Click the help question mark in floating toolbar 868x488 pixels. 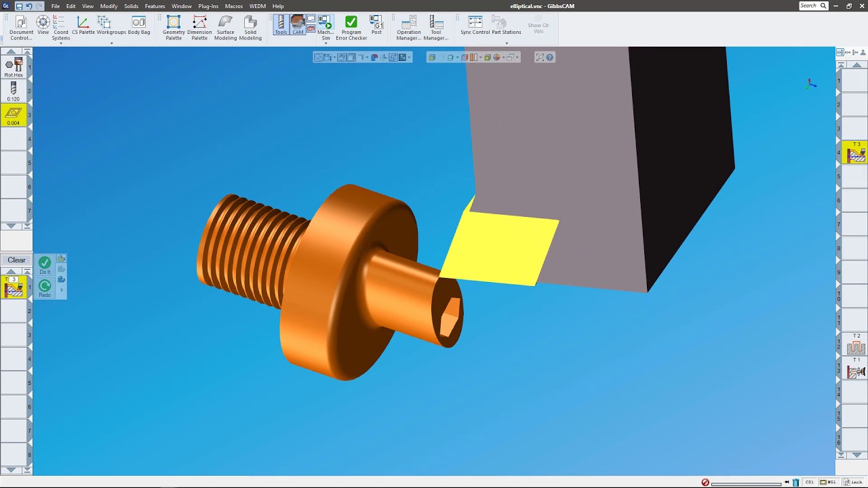pyautogui.click(x=550, y=58)
